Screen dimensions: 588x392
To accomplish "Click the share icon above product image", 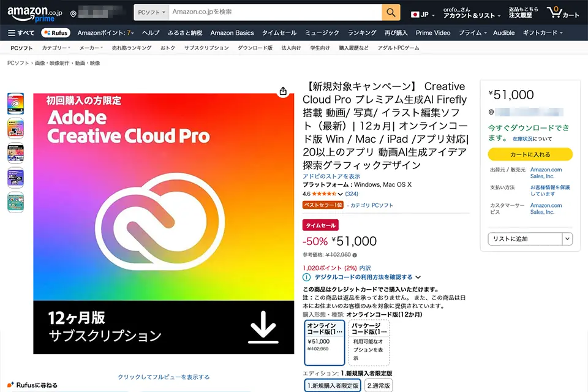I will pyautogui.click(x=282, y=91).
